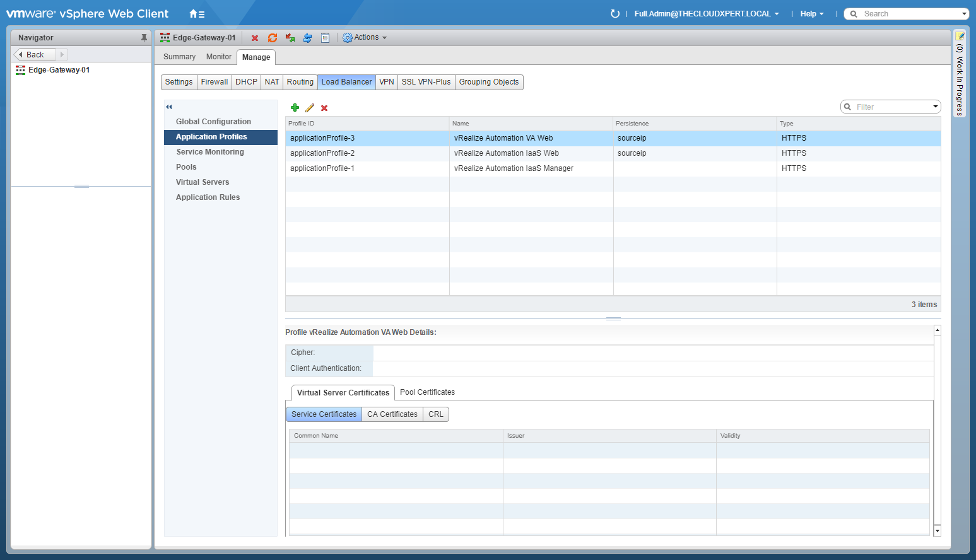This screenshot has width=976, height=560.
Task: Click the CA Certificates button
Action: [392, 414]
